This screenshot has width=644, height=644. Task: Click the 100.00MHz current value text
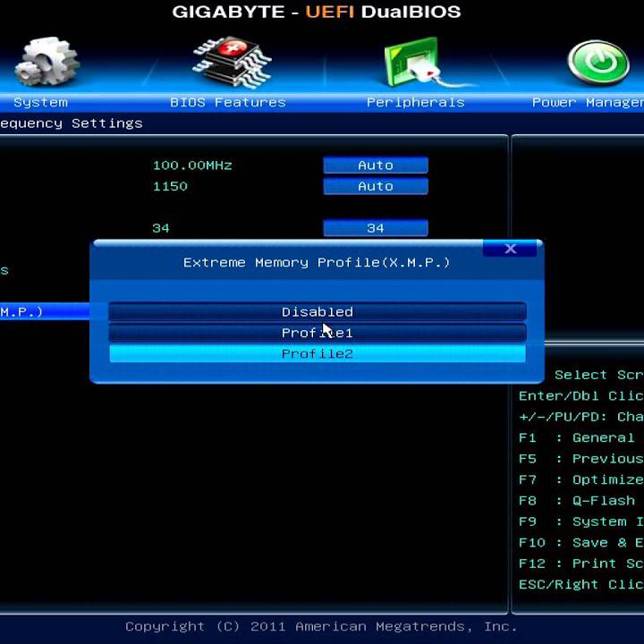192,165
